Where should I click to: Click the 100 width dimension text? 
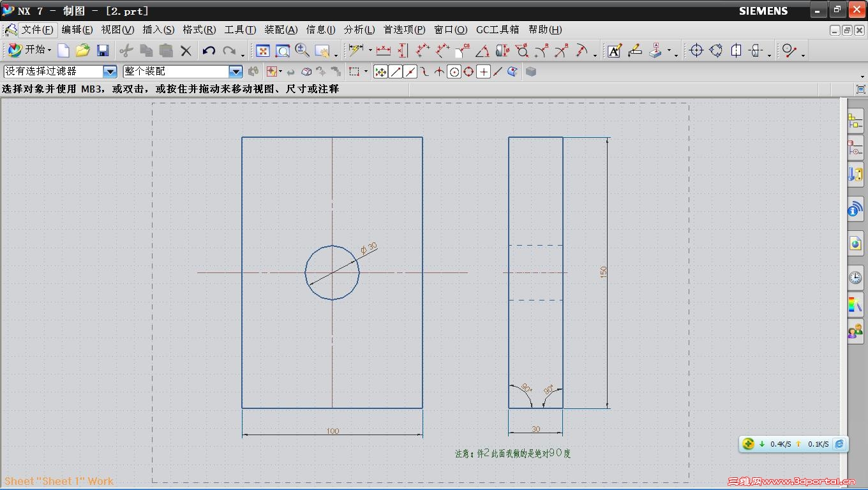pos(333,431)
